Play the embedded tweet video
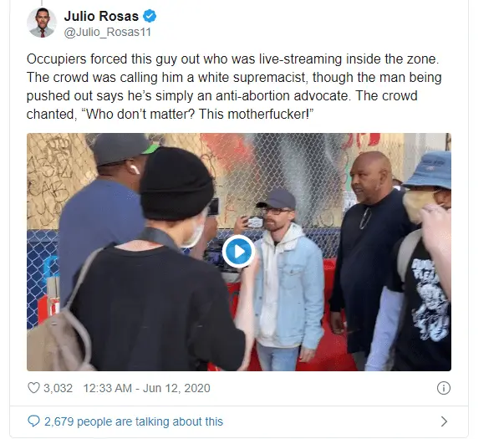504x439 pixels. coord(238,251)
